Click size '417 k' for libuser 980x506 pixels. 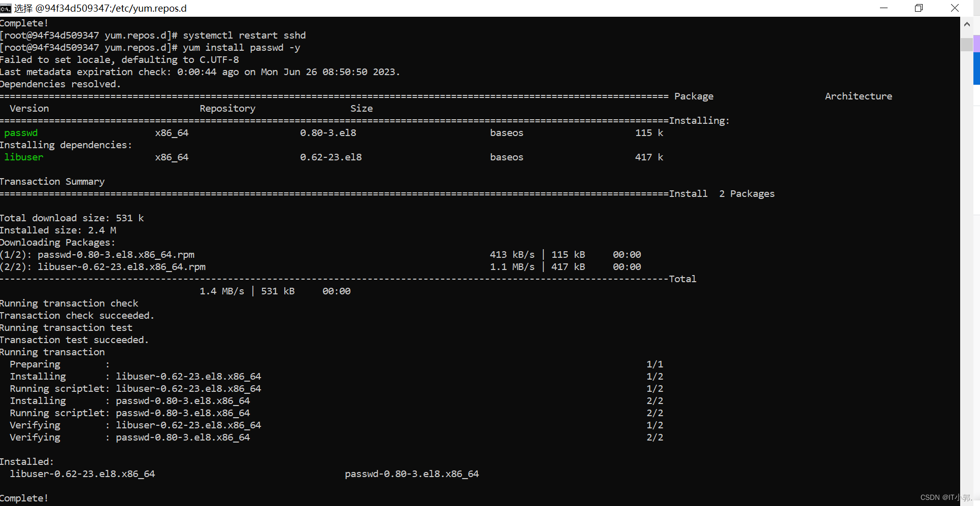649,157
